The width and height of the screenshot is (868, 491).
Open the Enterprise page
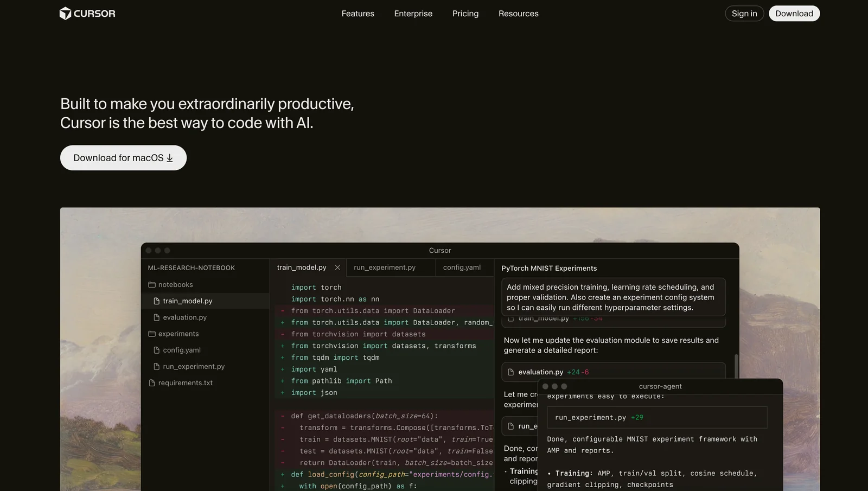413,14
